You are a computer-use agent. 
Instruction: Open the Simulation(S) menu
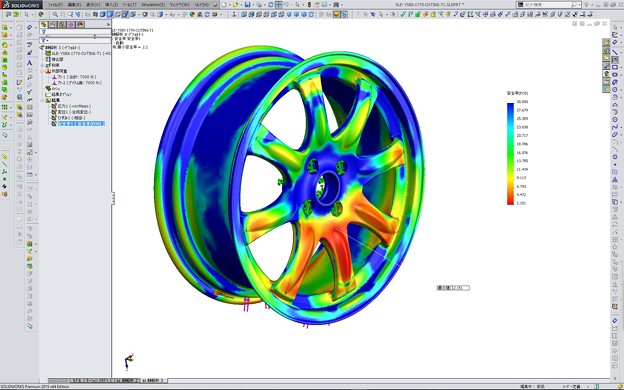[153, 5]
